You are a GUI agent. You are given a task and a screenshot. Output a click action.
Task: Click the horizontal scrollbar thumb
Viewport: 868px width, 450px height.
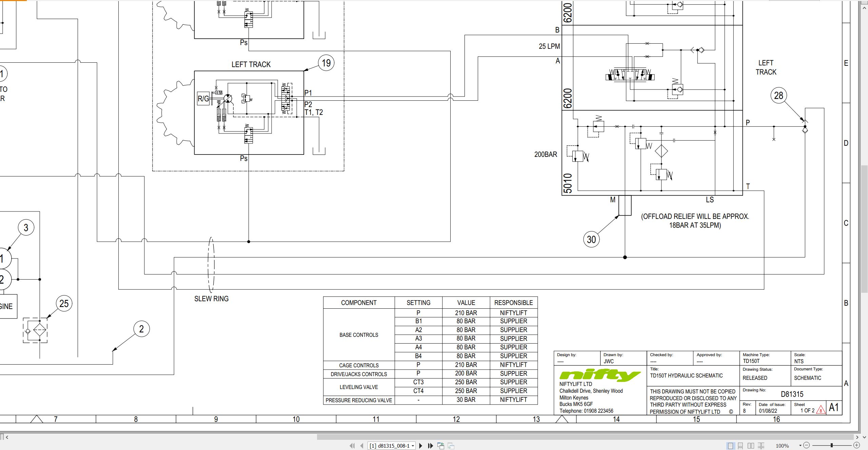tap(585, 437)
